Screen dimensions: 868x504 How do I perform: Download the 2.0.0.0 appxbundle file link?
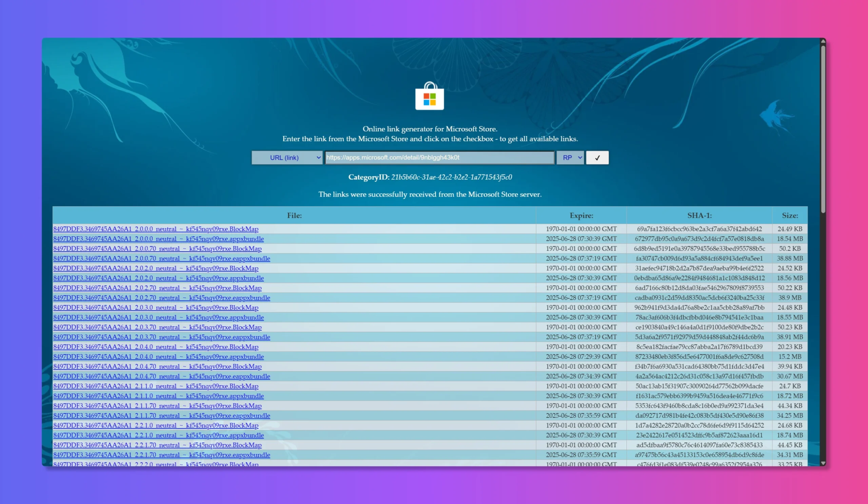tap(158, 239)
